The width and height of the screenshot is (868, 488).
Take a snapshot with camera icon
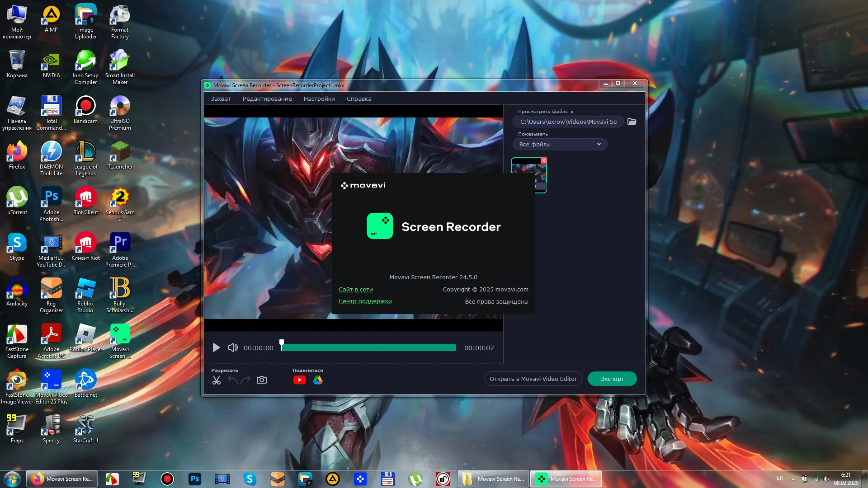click(262, 380)
